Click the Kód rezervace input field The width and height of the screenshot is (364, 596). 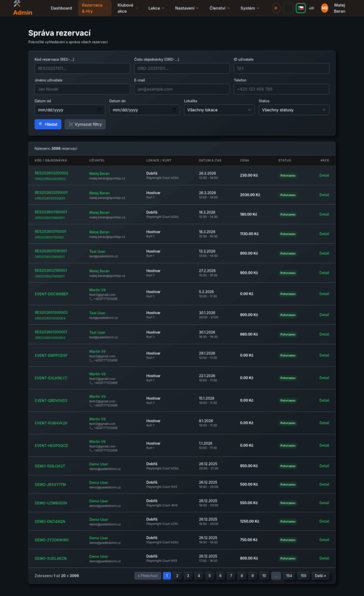coord(82,69)
